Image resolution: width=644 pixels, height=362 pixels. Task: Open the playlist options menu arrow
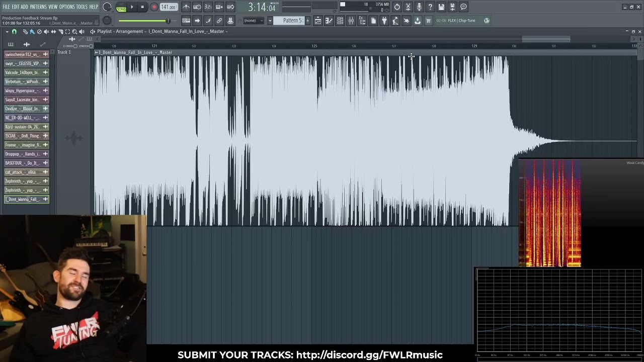pos(7,32)
